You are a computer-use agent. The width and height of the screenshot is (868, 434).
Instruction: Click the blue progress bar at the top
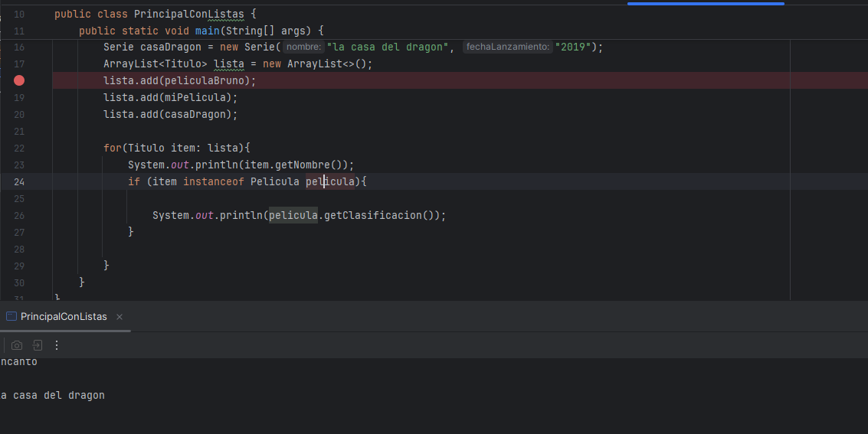pos(706,3)
